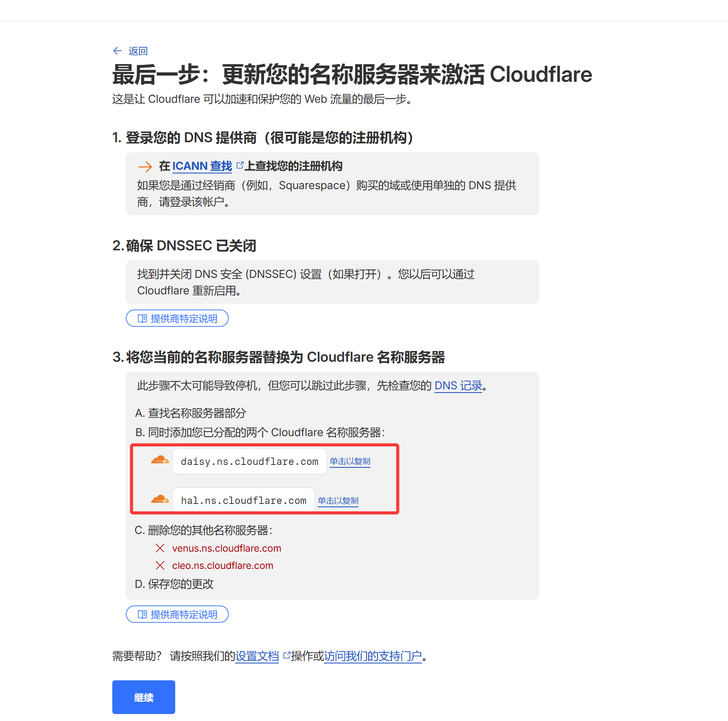
Task: Click orange arrow icon before 在 ICANN 查找
Action: coord(145,166)
